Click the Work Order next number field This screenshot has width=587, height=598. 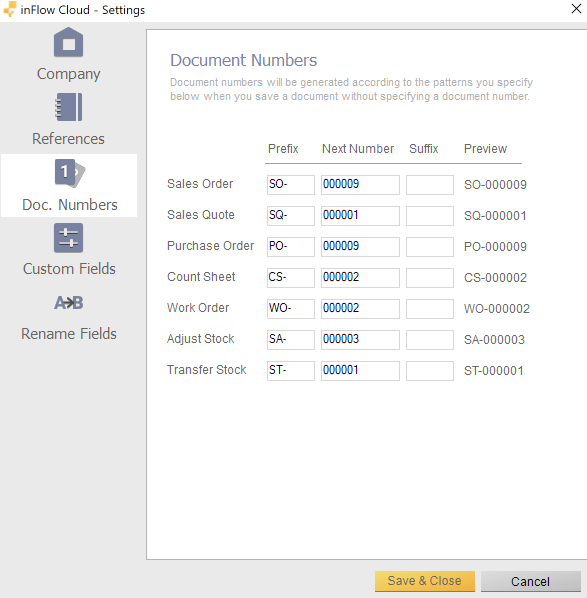[360, 309]
